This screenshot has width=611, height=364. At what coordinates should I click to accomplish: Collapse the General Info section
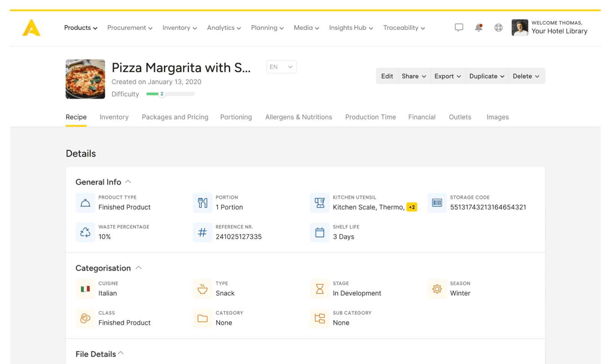(128, 182)
